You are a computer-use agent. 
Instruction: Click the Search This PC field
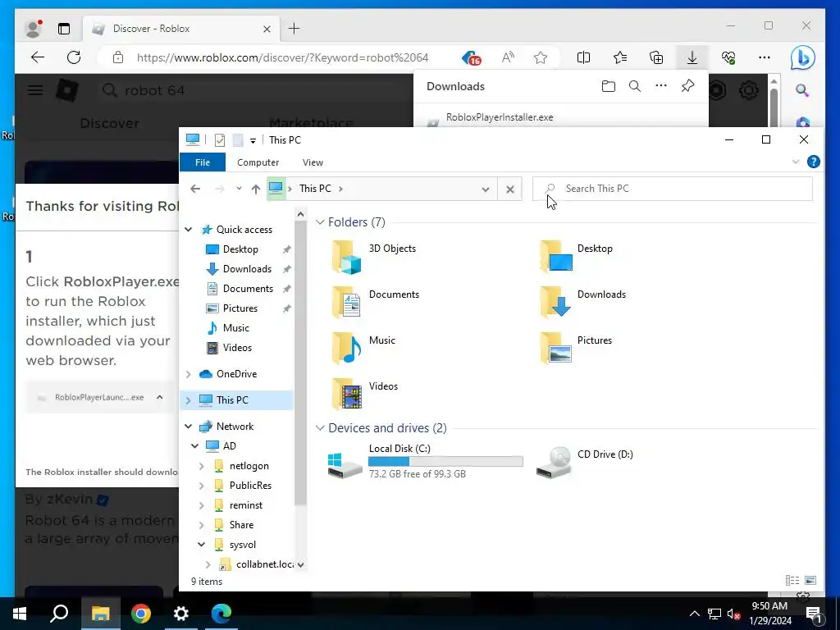click(x=673, y=189)
